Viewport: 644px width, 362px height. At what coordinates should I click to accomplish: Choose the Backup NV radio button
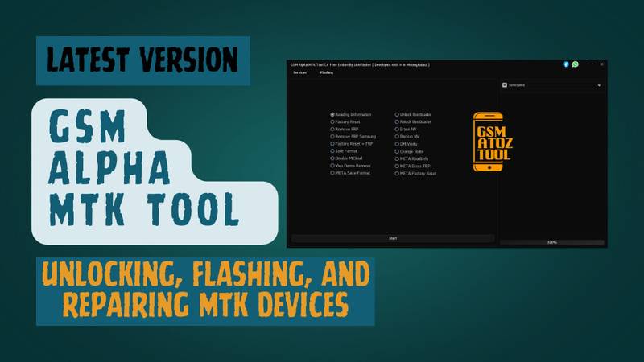(397, 137)
